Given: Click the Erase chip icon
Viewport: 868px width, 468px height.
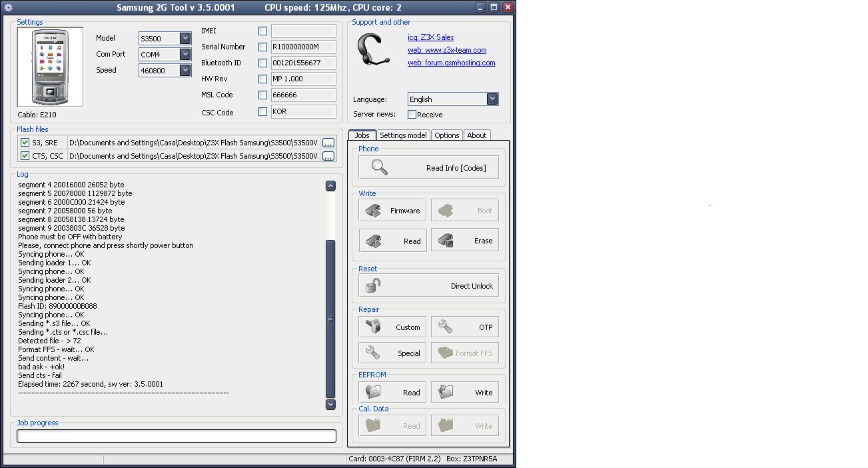Looking at the screenshot, I should tap(446, 240).
